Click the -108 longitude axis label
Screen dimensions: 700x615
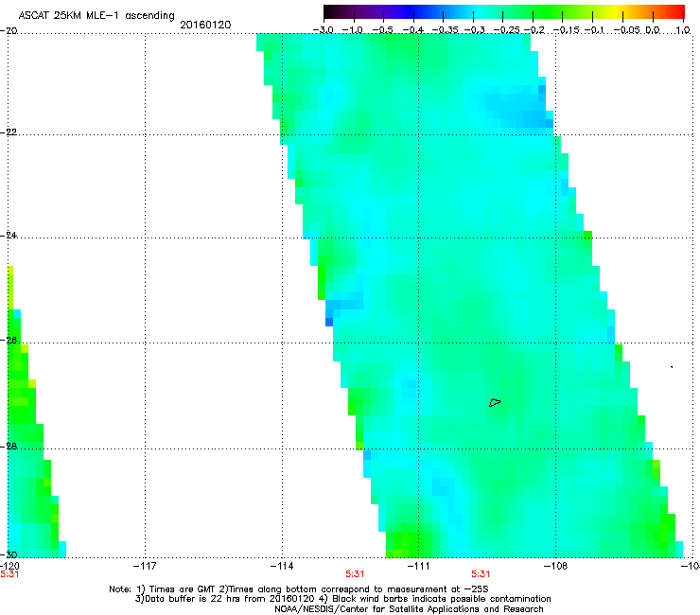click(x=555, y=566)
